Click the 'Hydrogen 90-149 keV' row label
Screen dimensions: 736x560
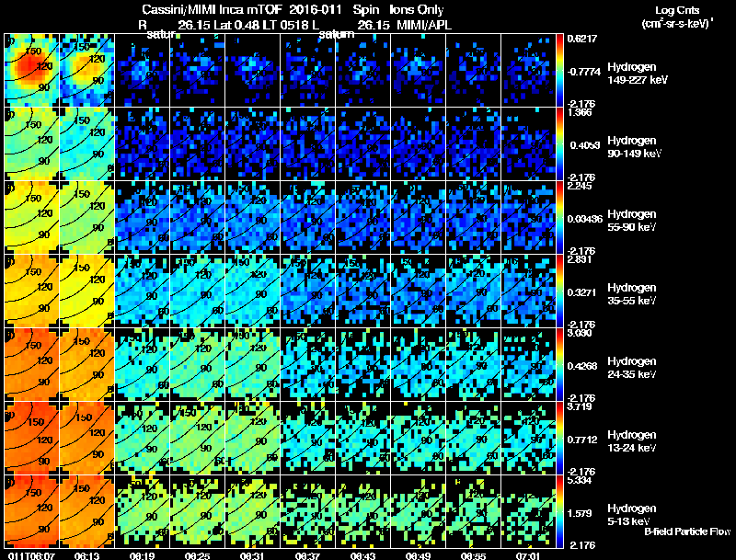coord(635,147)
